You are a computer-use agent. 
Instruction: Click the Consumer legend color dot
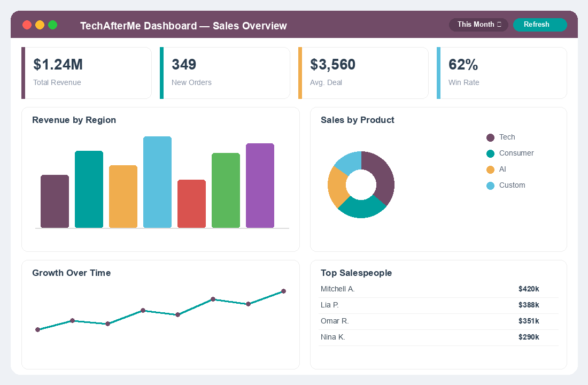tap(490, 153)
